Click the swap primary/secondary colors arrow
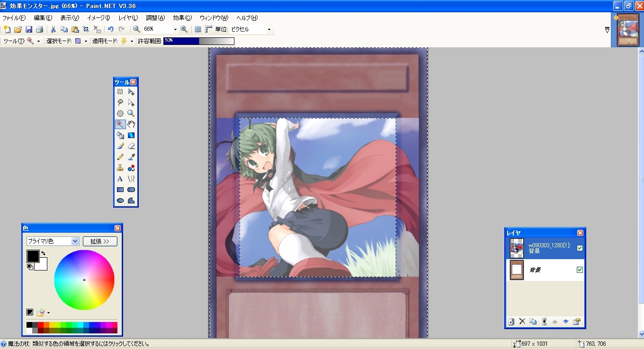Viewport: 644px width, 349px height. pos(44,254)
